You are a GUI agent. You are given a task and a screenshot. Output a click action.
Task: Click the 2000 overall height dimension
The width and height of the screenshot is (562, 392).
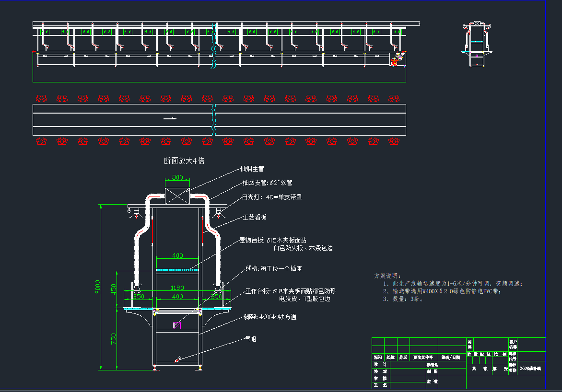coord(98,288)
